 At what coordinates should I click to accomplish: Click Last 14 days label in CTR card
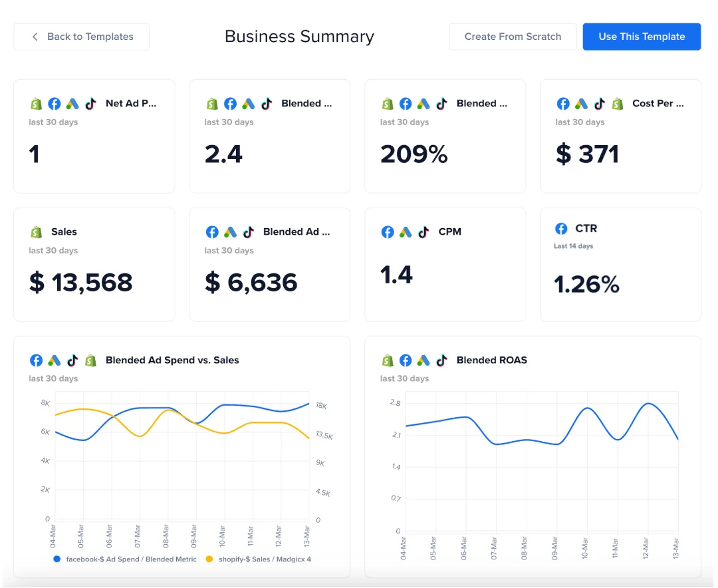click(573, 246)
